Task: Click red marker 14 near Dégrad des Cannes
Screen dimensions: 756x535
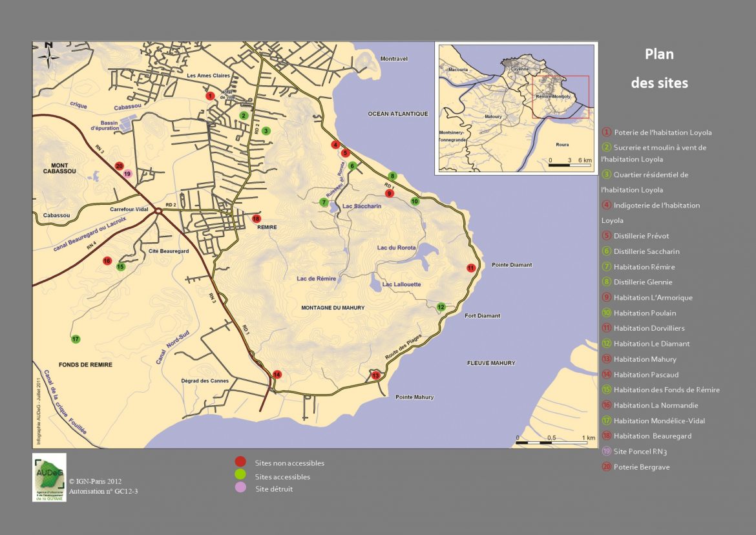Action: coord(277,374)
